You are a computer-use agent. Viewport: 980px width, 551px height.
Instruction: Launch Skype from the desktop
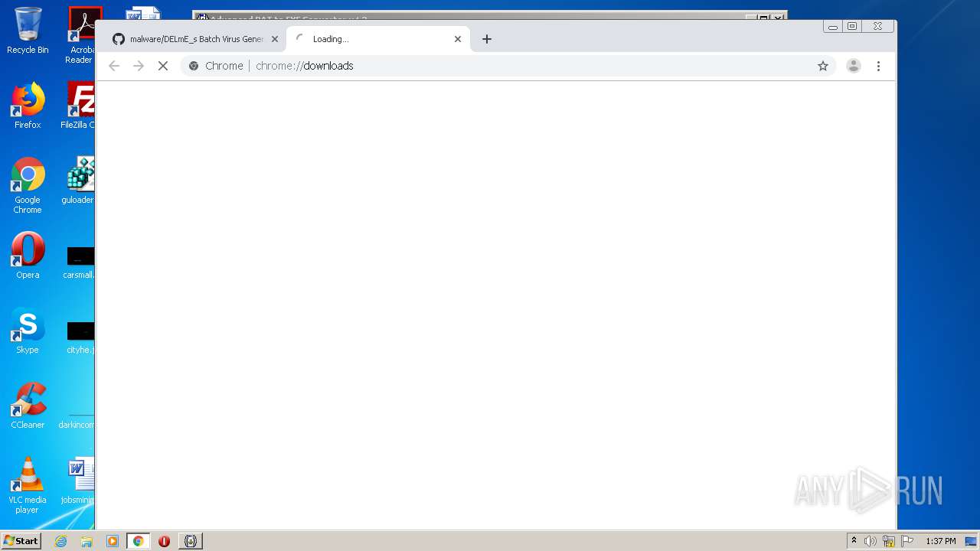pyautogui.click(x=28, y=331)
